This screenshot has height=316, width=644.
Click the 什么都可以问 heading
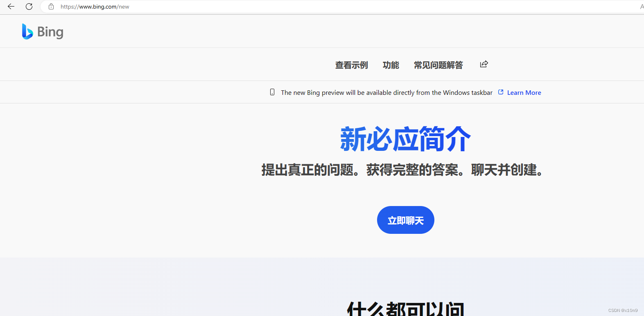pyautogui.click(x=406, y=309)
